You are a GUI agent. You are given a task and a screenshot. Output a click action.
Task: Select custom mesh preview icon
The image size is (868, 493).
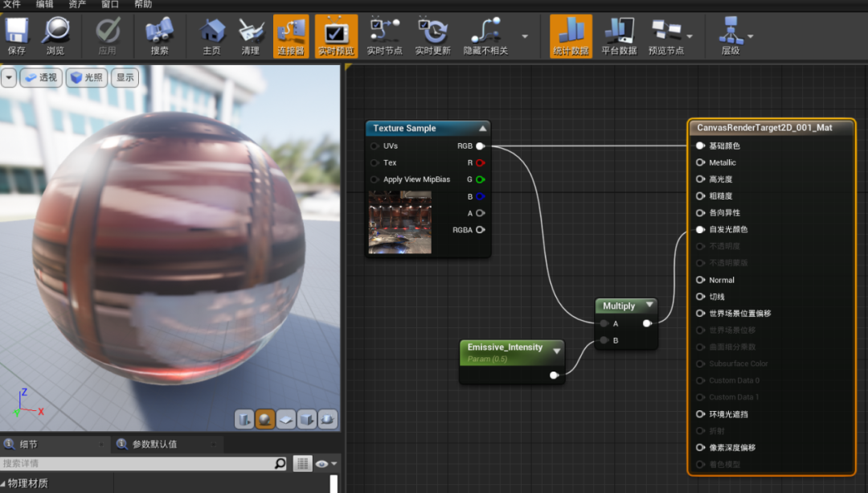tap(328, 419)
